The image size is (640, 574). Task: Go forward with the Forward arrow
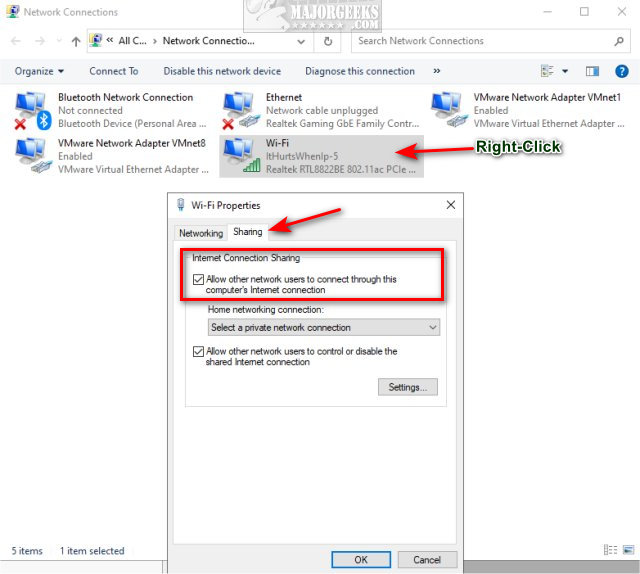click(40, 41)
